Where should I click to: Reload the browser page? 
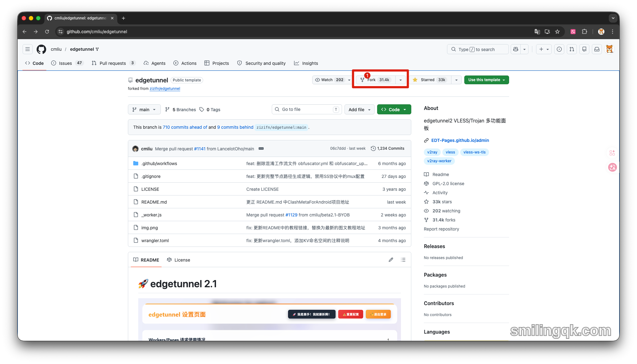tap(47, 32)
